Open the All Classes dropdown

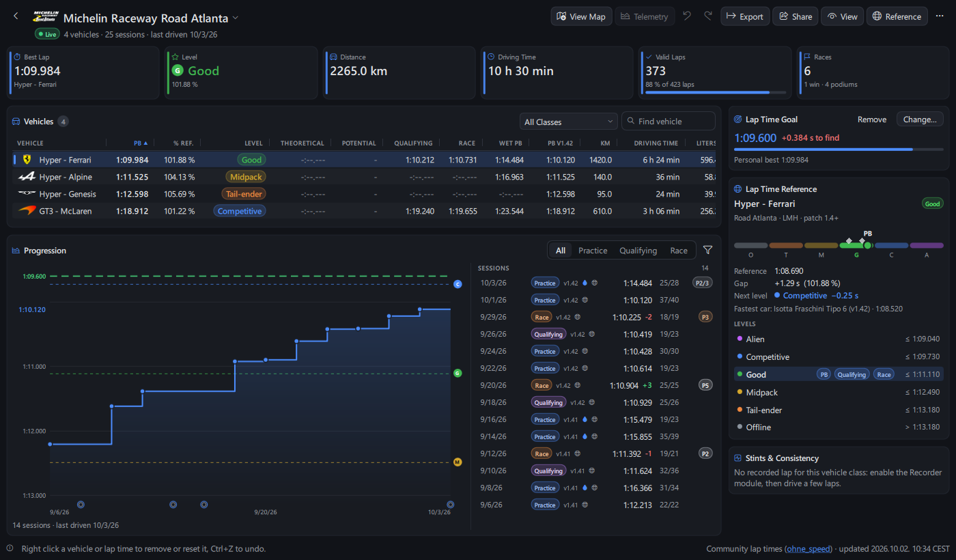[569, 122]
